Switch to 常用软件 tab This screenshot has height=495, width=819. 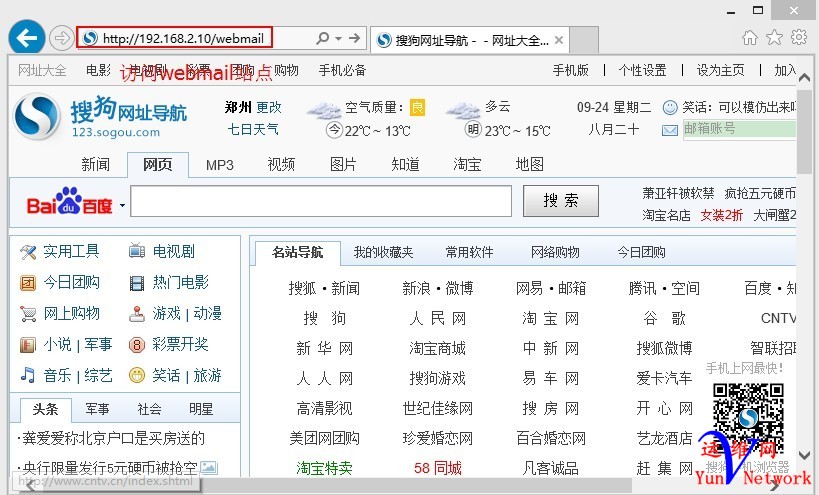[x=469, y=253]
